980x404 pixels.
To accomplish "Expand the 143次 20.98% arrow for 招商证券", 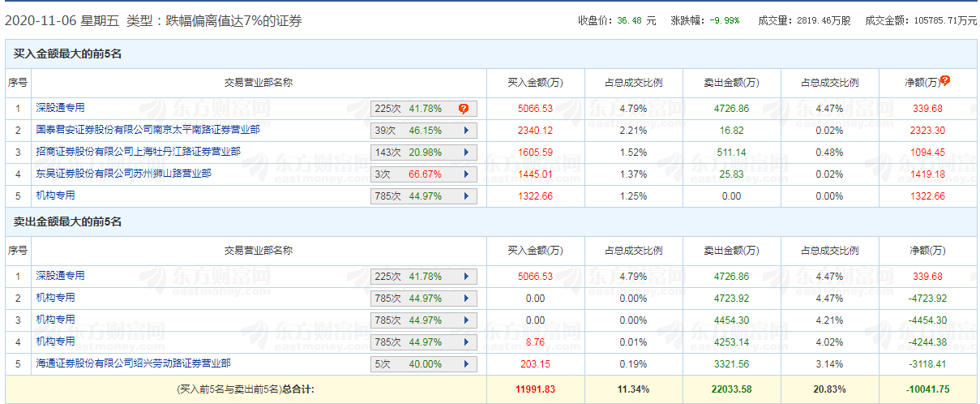I will [x=466, y=152].
